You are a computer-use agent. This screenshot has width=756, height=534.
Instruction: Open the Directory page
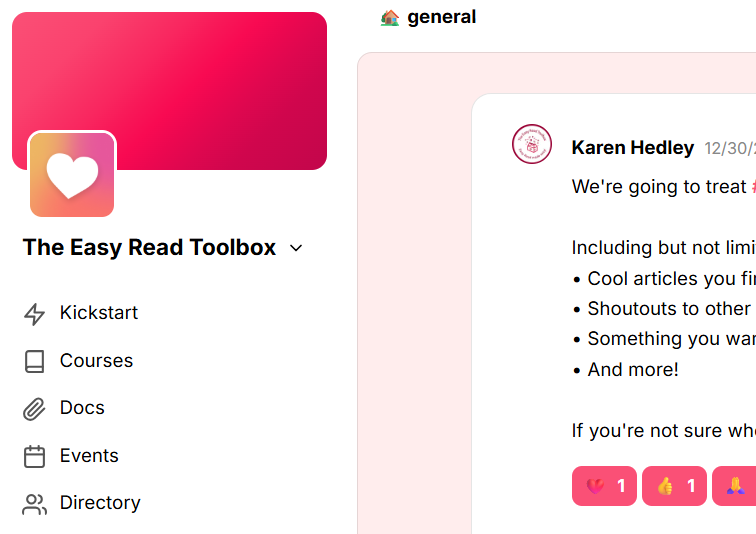pos(100,503)
